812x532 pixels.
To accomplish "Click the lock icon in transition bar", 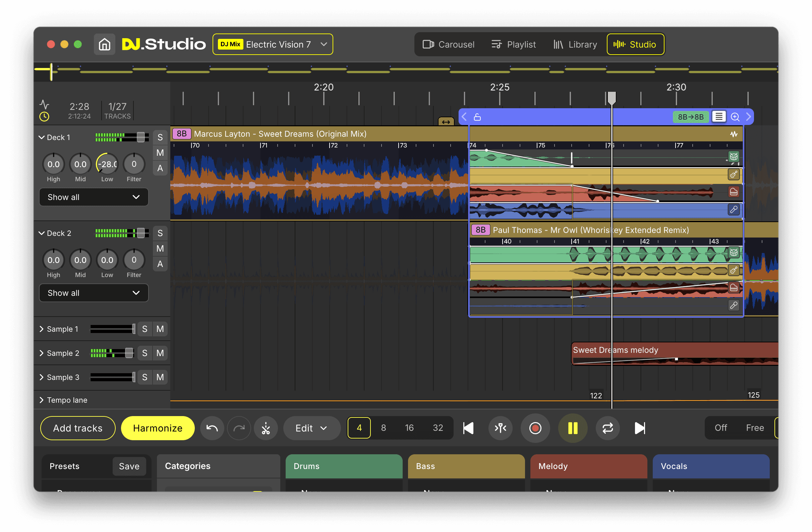I will [477, 117].
